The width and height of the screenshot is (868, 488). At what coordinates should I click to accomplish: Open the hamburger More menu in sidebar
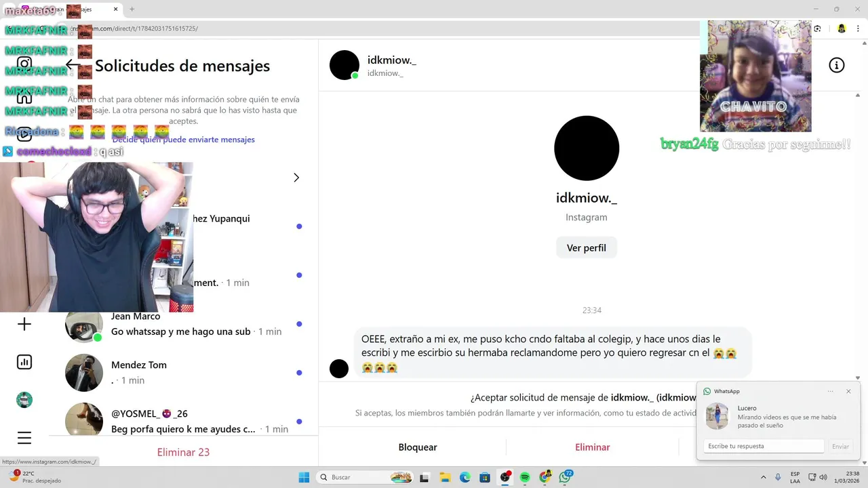pyautogui.click(x=24, y=438)
